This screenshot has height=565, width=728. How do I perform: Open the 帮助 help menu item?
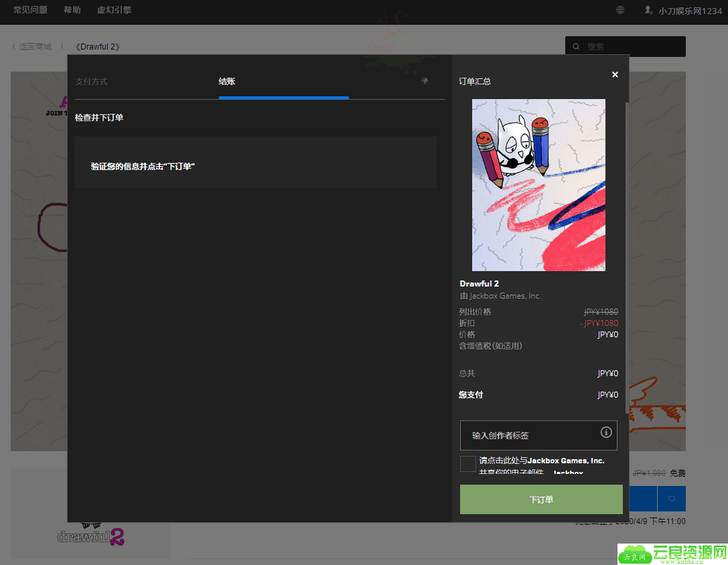click(x=72, y=10)
